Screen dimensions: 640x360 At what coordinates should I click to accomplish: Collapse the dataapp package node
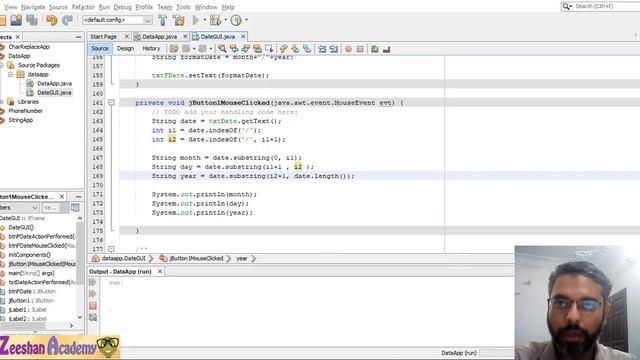point(11,74)
